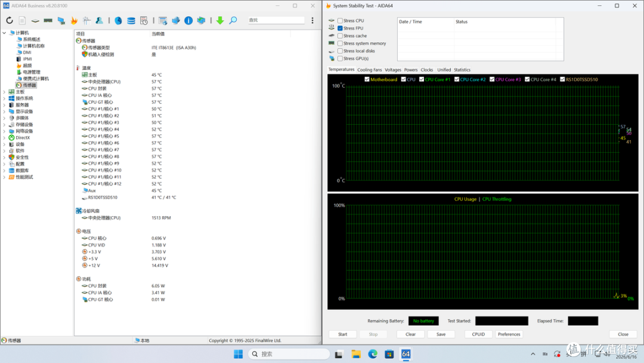644x363 pixels.
Task: Click the refresh arrow in AIDA64 toolbar
Action: 10,20
